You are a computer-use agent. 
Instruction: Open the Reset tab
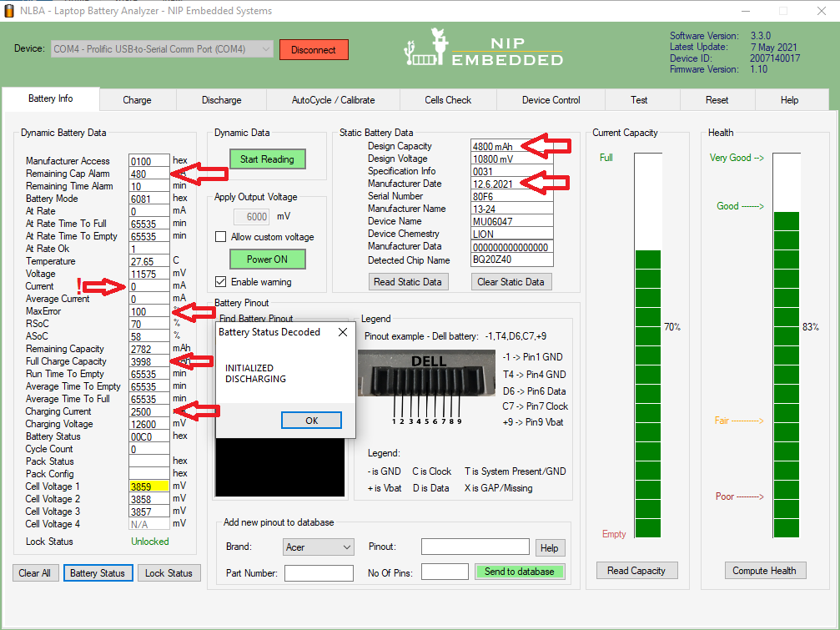[x=717, y=100]
